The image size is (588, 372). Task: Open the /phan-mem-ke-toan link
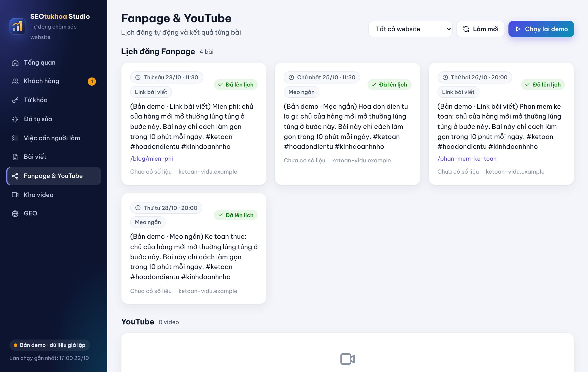(x=467, y=159)
